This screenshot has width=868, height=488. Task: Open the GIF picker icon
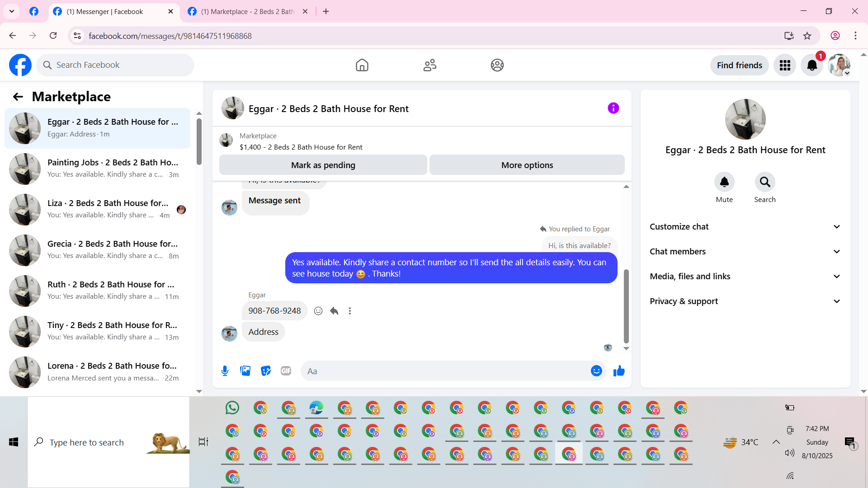point(286,371)
